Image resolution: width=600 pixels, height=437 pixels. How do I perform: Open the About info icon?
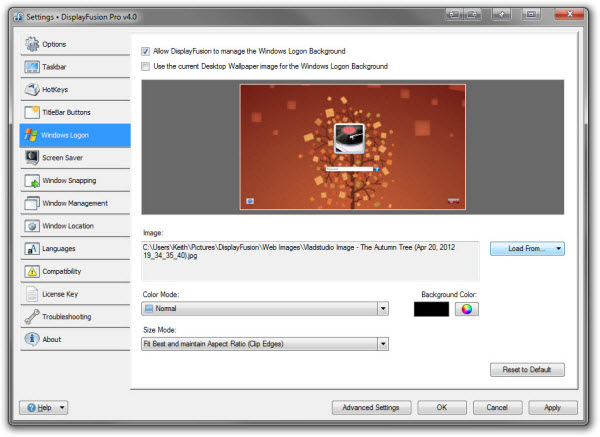point(32,339)
